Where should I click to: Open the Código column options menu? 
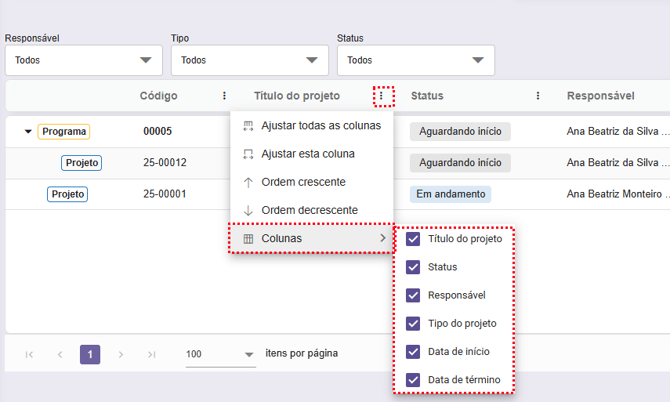tap(224, 96)
